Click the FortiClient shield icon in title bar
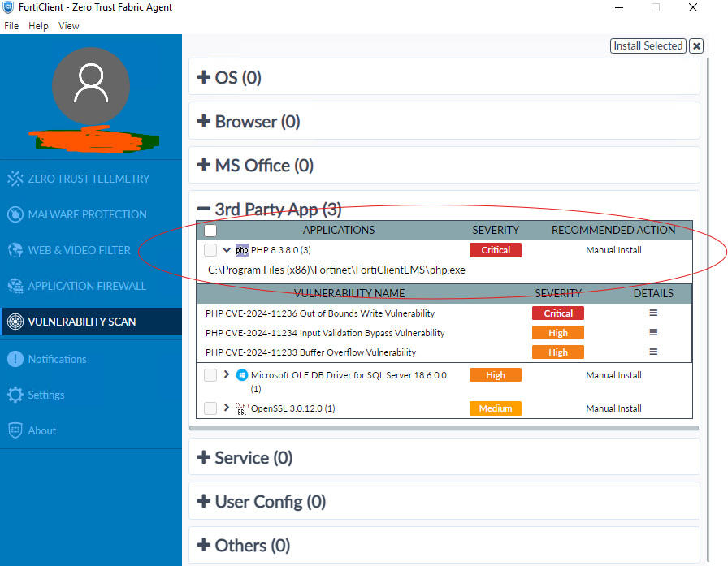This screenshot has height=566, width=728. point(8,7)
